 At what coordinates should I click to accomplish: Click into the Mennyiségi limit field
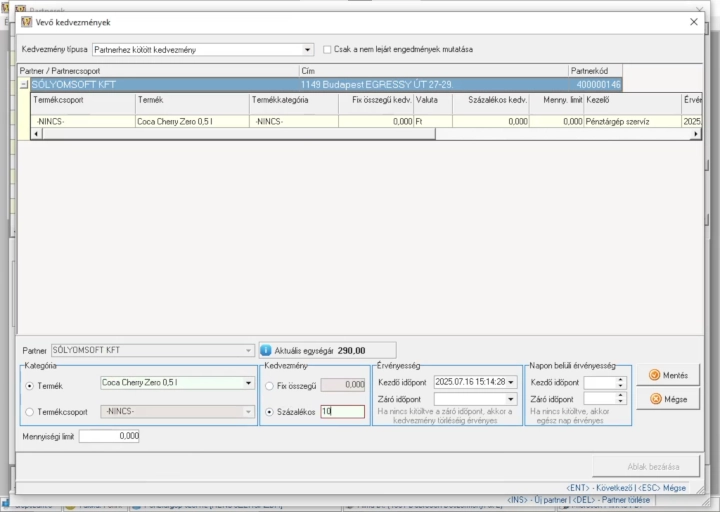click(x=109, y=436)
